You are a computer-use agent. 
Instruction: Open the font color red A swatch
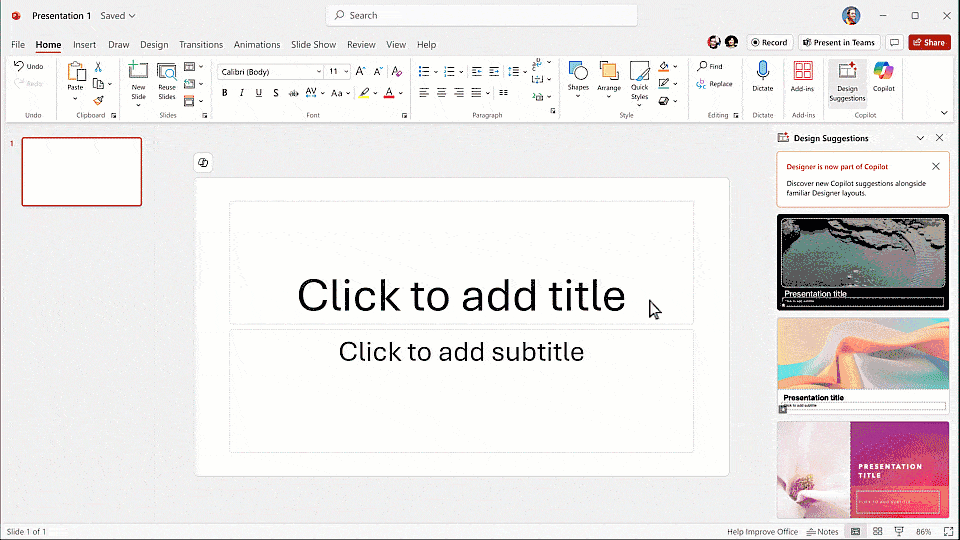click(389, 93)
